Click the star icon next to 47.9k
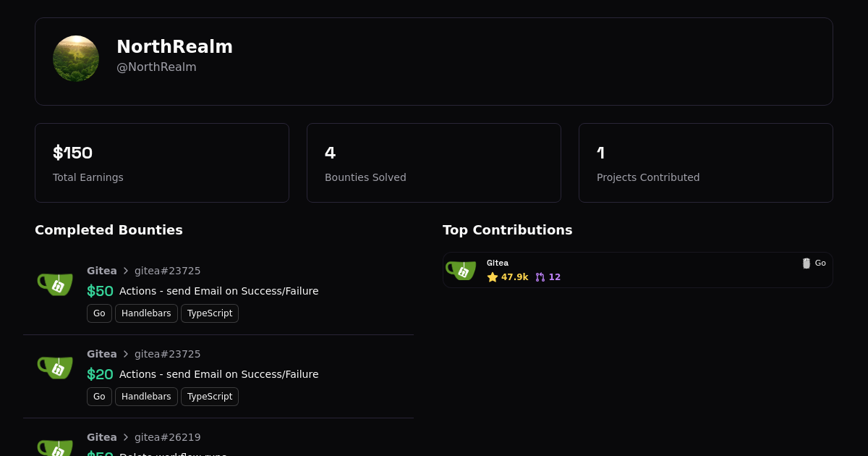Image resolution: width=868 pixels, height=456 pixels. coord(493,277)
